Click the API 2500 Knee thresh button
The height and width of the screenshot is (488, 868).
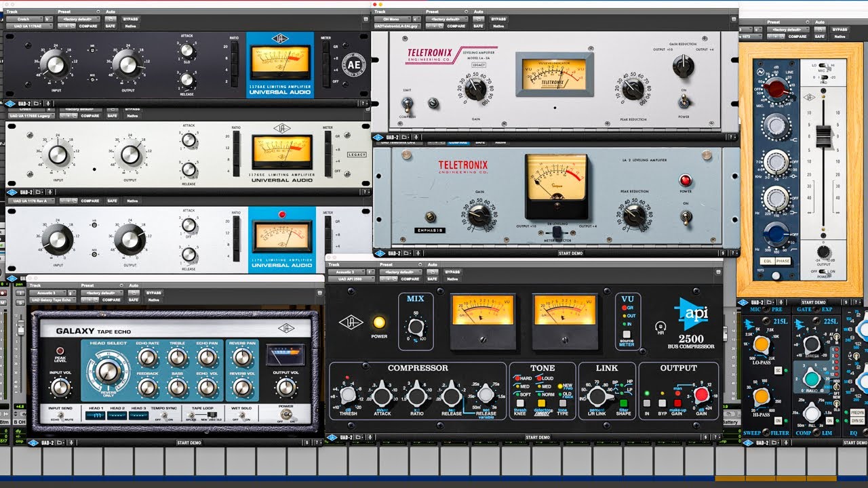pos(520,402)
